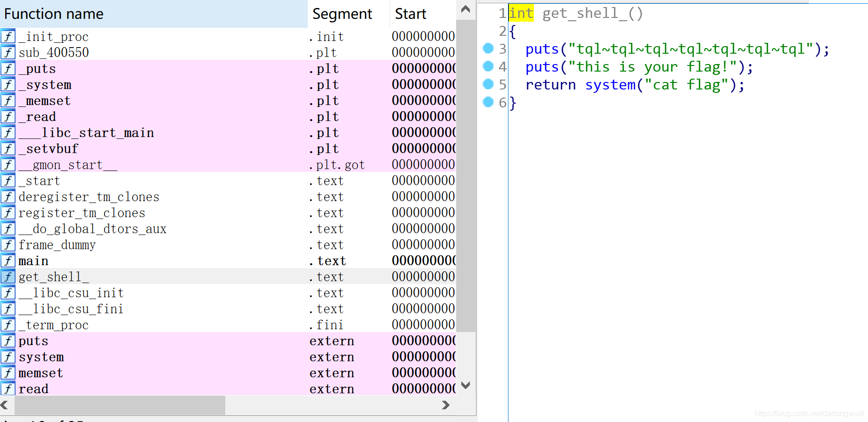The image size is (868, 422).
Task: Click the horizontal scroll right arrow
Action: tap(446, 405)
